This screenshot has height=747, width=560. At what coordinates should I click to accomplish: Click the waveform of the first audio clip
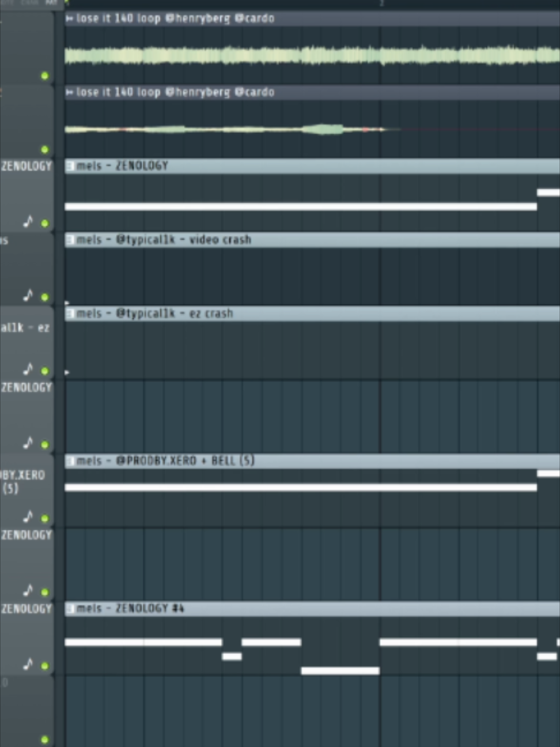pyautogui.click(x=312, y=56)
